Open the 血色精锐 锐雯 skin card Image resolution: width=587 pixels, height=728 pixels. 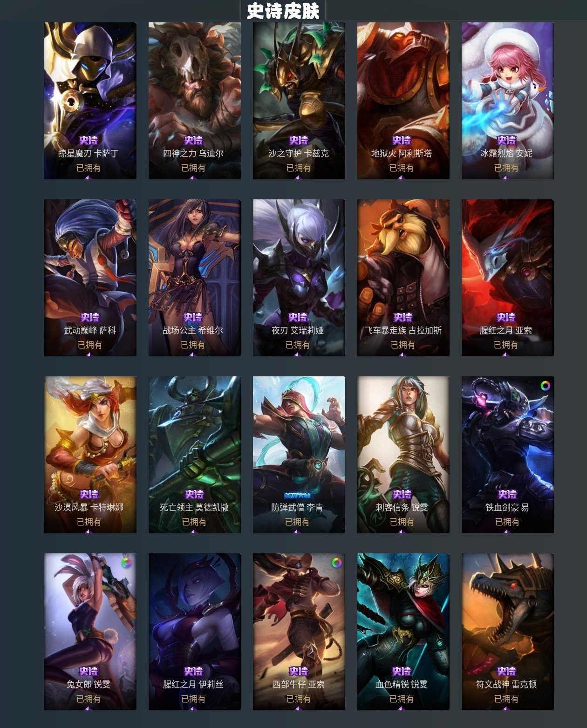click(x=403, y=632)
